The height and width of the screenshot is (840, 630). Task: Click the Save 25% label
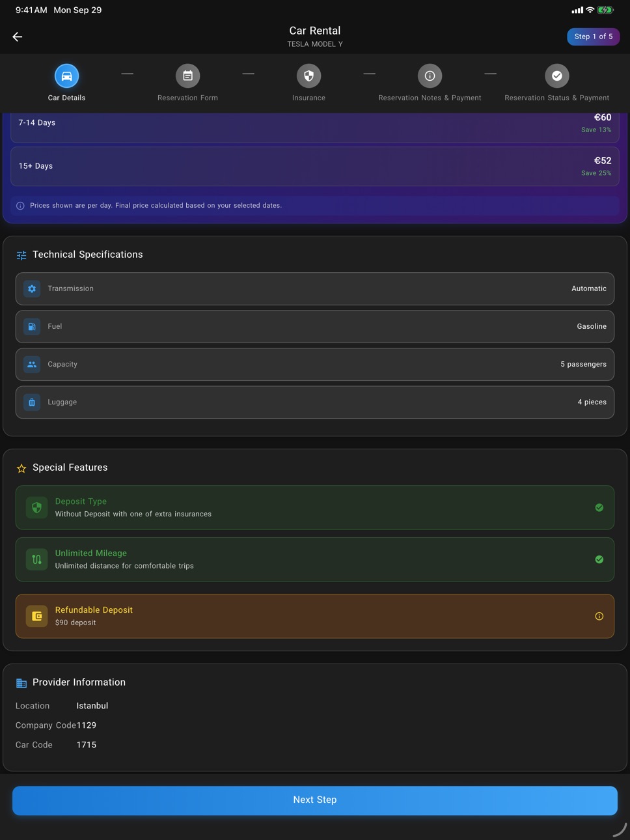[596, 173]
